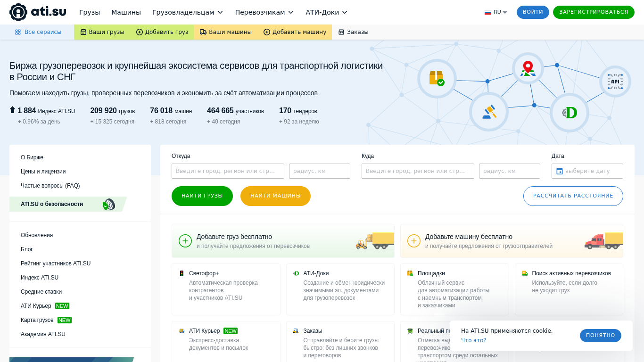The image size is (644, 362).
Task: Open the Индекс ATI.SU sidebar link
Action: point(40,278)
